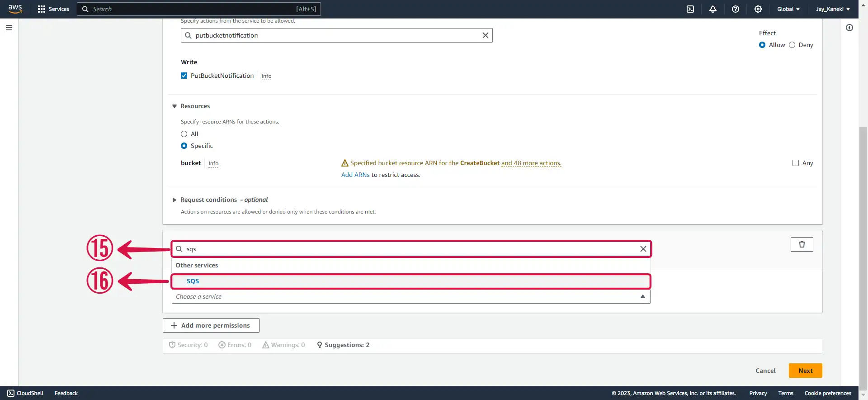Screen dimensions: 868x400
Task: Clear the sqs service search text
Action: 643,249
